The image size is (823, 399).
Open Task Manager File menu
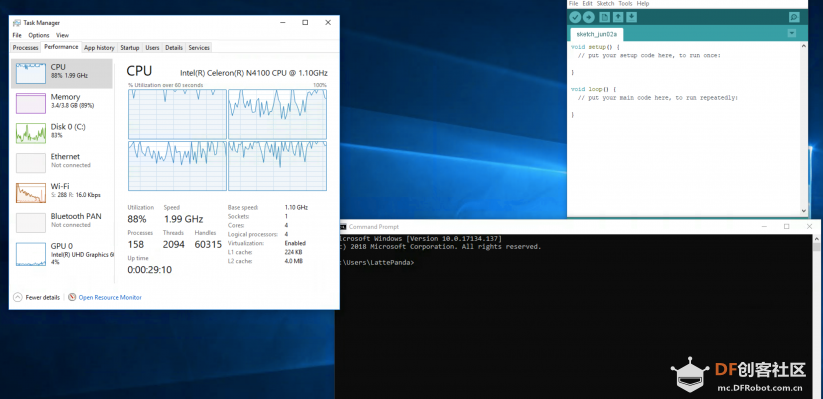tap(17, 35)
